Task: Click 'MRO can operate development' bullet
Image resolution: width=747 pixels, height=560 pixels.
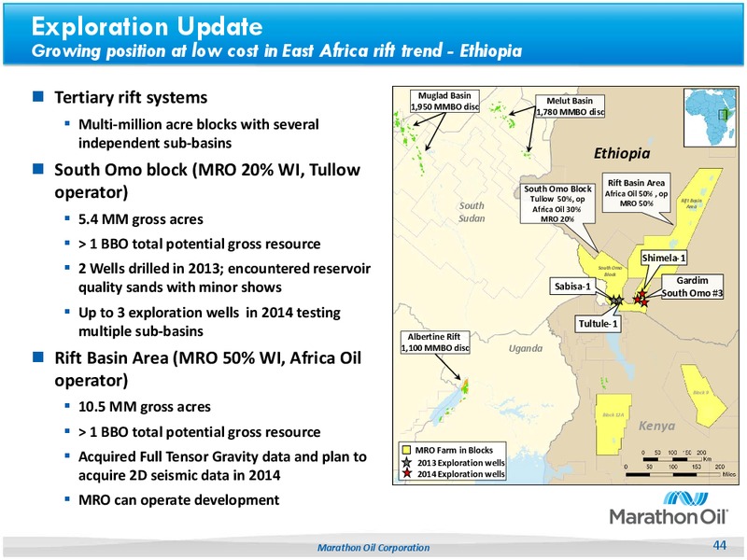Action: (178, 500)
